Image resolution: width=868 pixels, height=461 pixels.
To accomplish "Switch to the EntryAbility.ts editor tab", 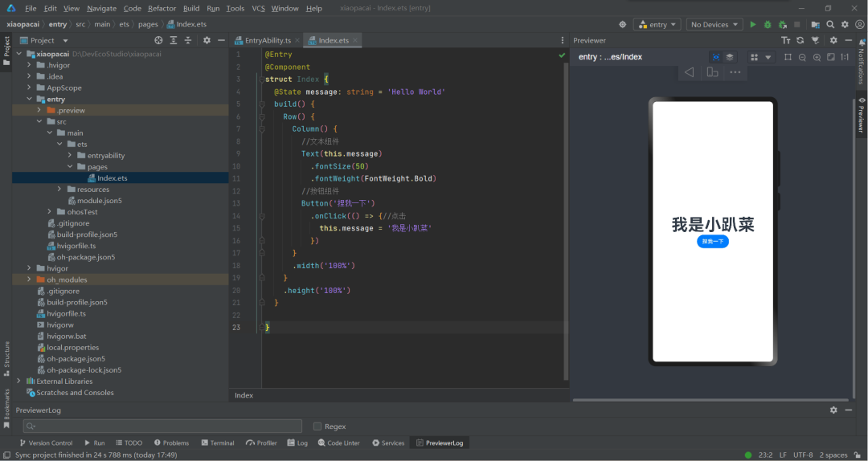I will (268, 40).
